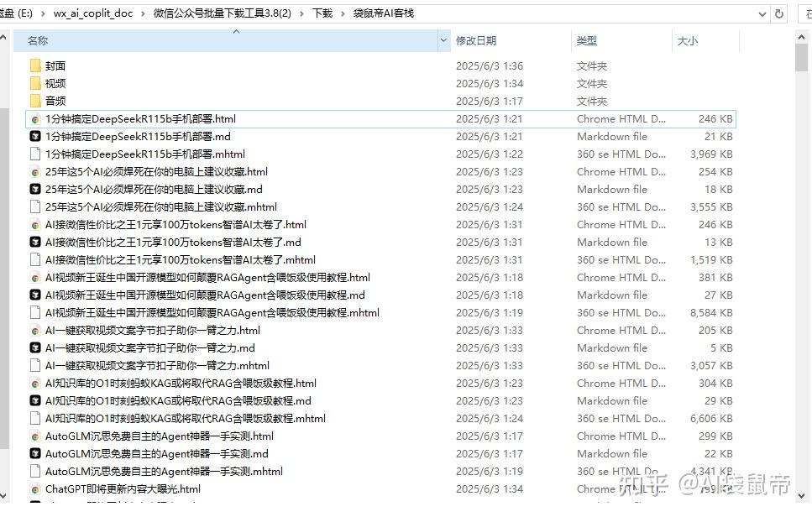This screenshot has height=517, width=812.
Task: Refresh the folder from the address bar
Action: (779, 14)
